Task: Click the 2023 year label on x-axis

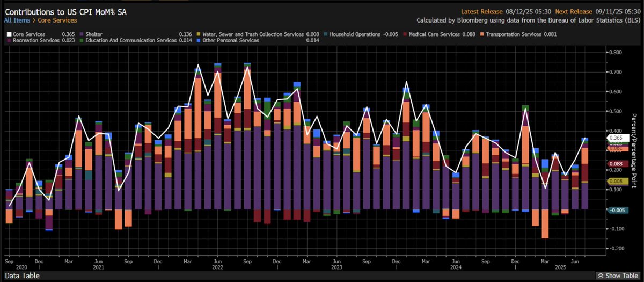Action: click(336, 266)
